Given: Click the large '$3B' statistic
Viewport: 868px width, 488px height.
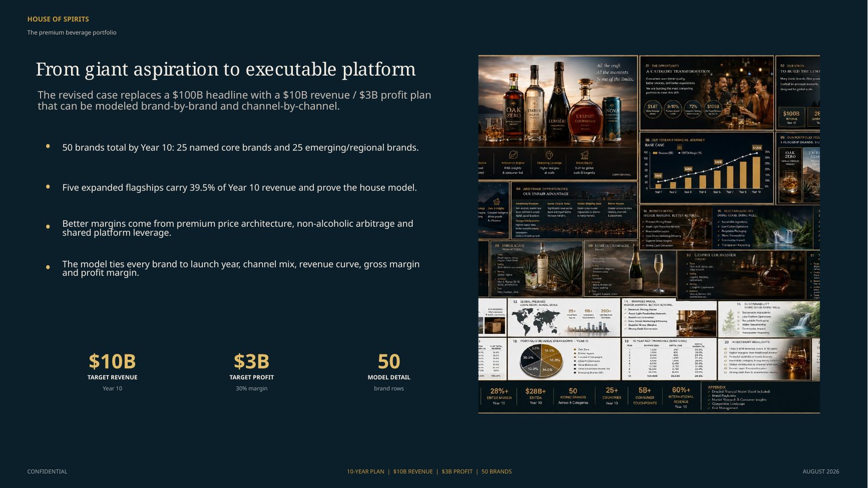Looking at the screenshot, I should point(251,362).
